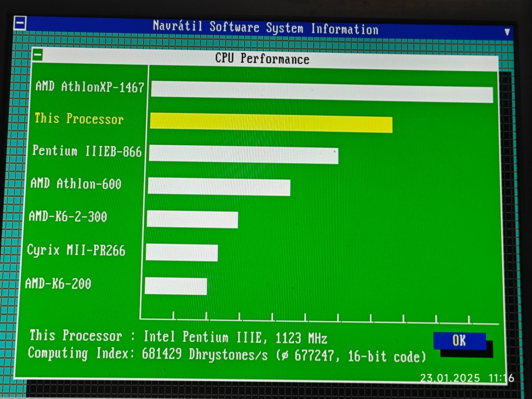
Task: Select the AMD Athlon-600 label
Action: point(76,184)
